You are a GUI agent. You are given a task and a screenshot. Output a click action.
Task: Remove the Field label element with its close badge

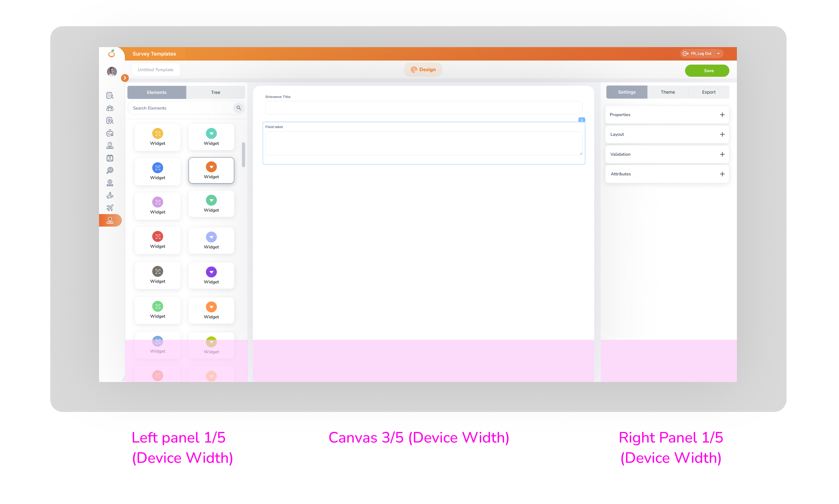581,120
